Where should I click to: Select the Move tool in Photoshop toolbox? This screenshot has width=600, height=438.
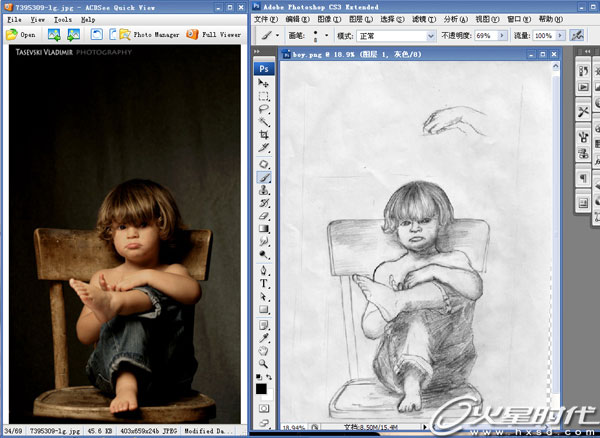click(x=264, y=84)
